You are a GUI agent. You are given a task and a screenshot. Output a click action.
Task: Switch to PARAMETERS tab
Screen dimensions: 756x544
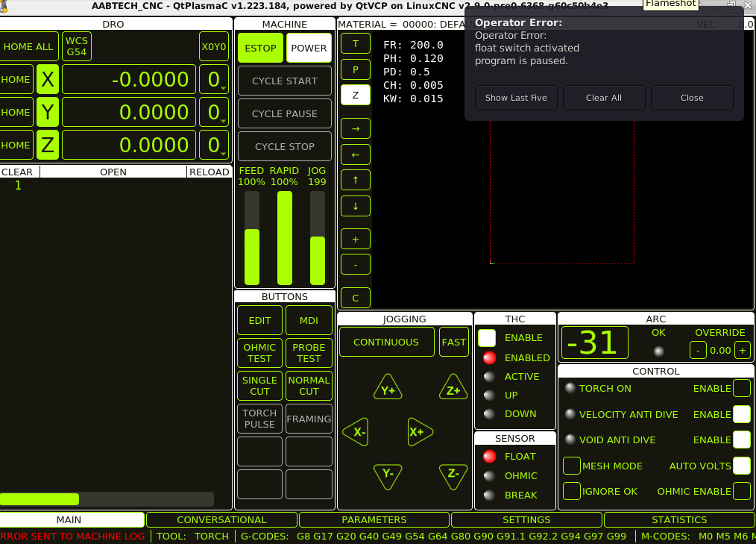click(x=374, y=520)
